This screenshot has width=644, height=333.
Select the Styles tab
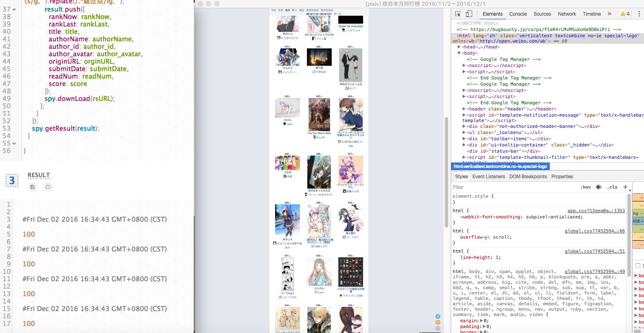pos(461,176)
